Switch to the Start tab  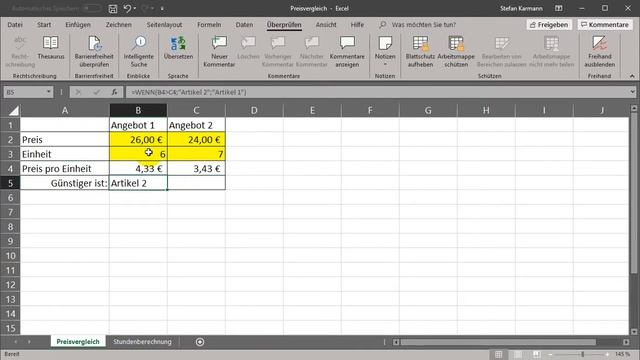coord(44,25)
